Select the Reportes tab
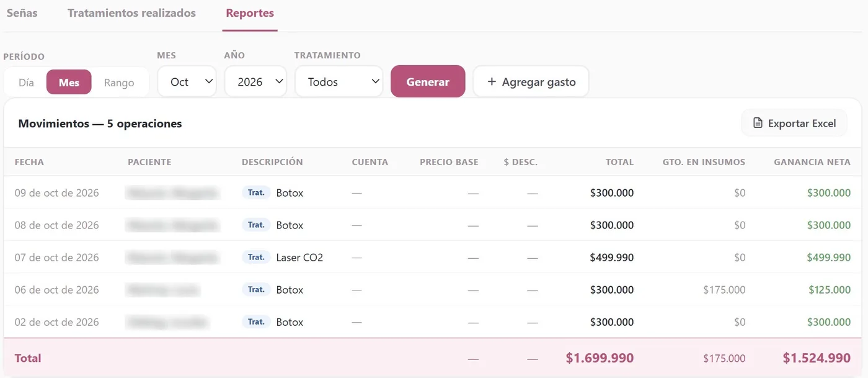The image size is (868, 378). pyautogui.click(x=250, y=13)
